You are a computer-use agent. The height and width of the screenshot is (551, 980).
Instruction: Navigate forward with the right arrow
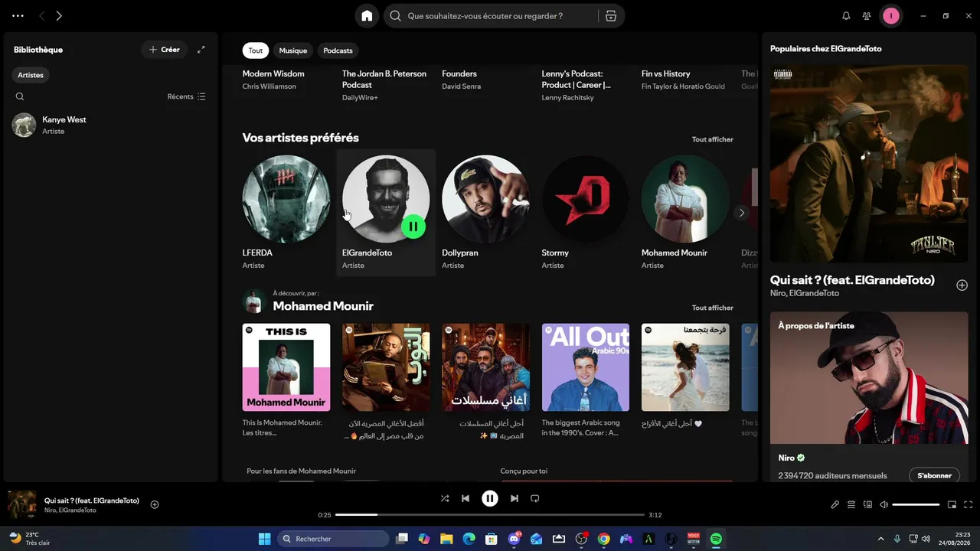pos(59,16)
